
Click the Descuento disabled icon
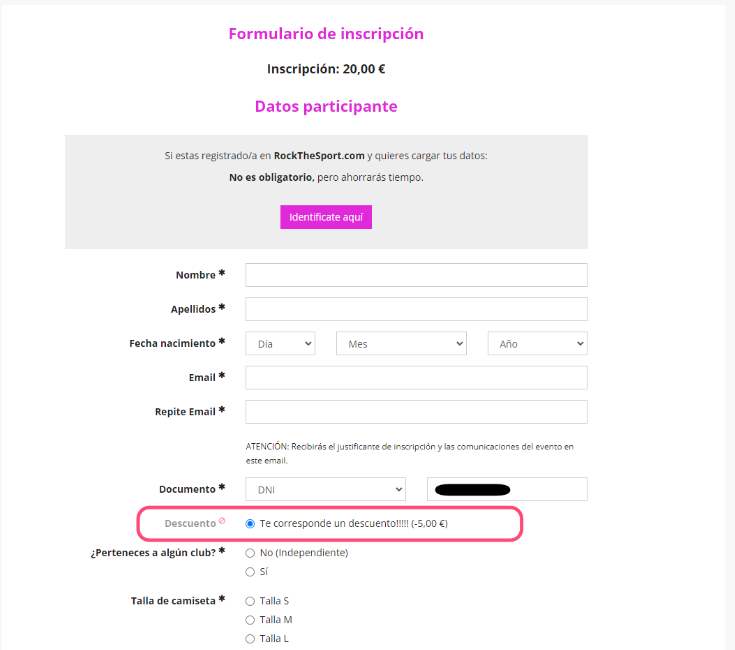coord(222,521)
